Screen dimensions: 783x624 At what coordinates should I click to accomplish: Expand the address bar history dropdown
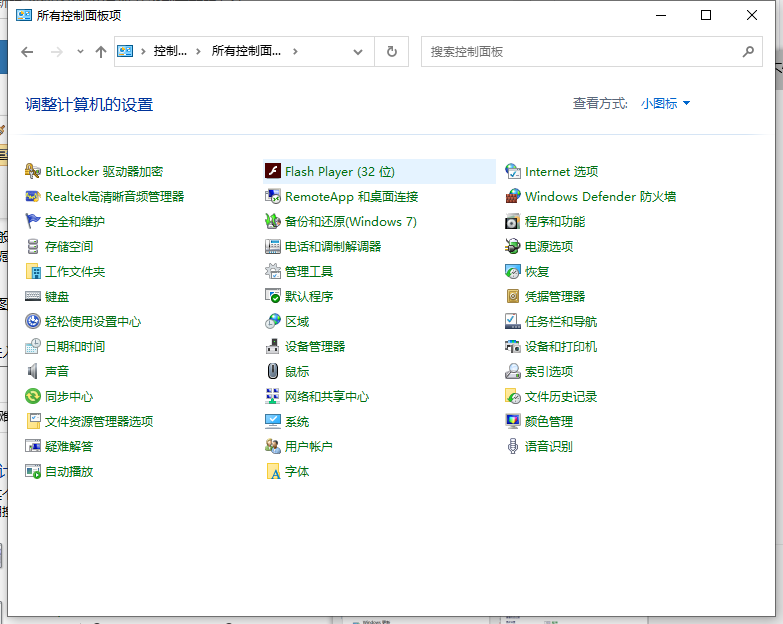click(x=359, y=52)
